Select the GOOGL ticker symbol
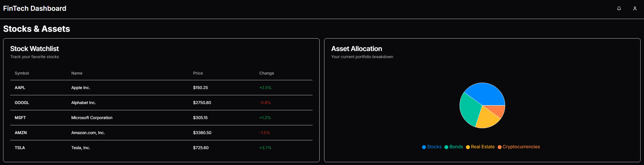Screen dimensions: 644x165 tap(22, 103)
